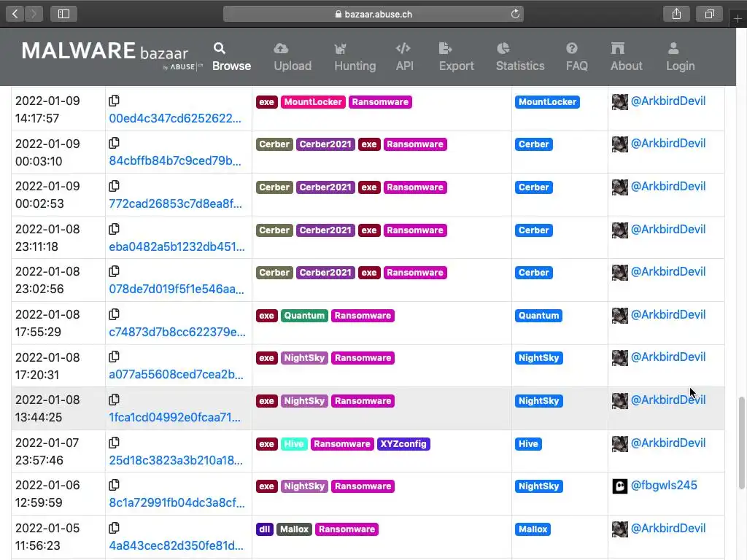The width and height of the screenshot is (747, 560).
Task: Click Cerber2021 tag in 00:03:10 row
Action: pos(325,144)
